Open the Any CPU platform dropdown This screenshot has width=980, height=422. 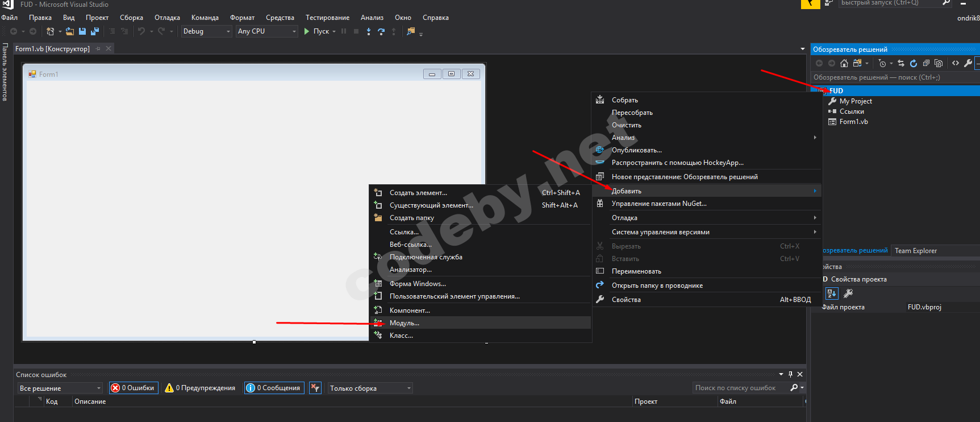click(x=267, y=31)
